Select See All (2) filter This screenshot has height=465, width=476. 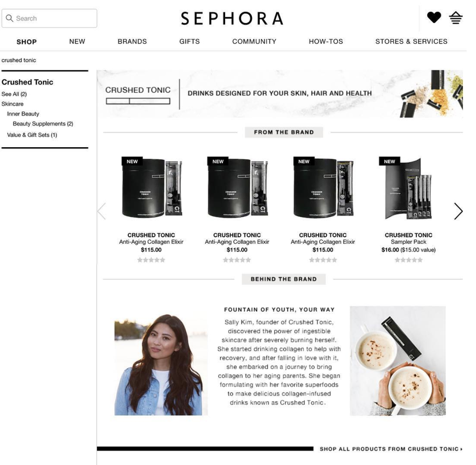[x=14, y=94]
